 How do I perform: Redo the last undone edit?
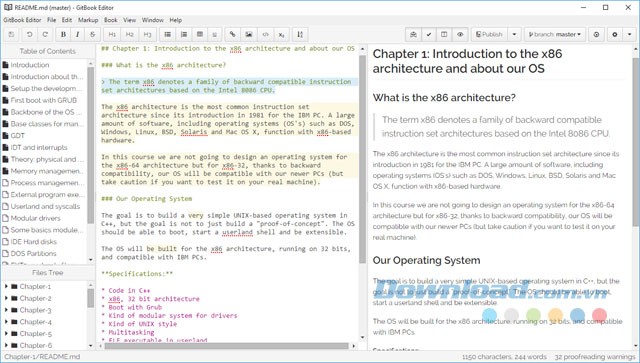click(45, 34)
